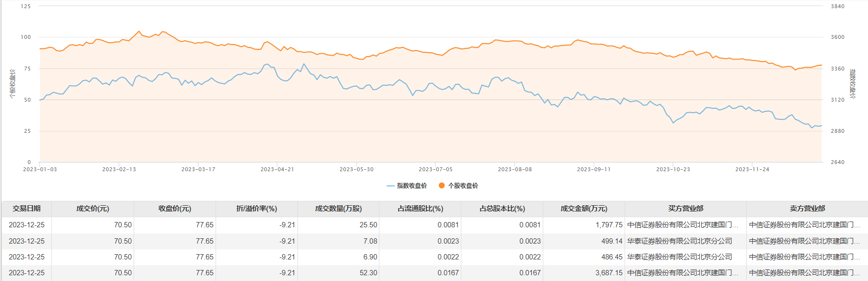This screenshot has width=868, height=281.
Task: Select the 卖方营业部 column header
Action: 807,209
